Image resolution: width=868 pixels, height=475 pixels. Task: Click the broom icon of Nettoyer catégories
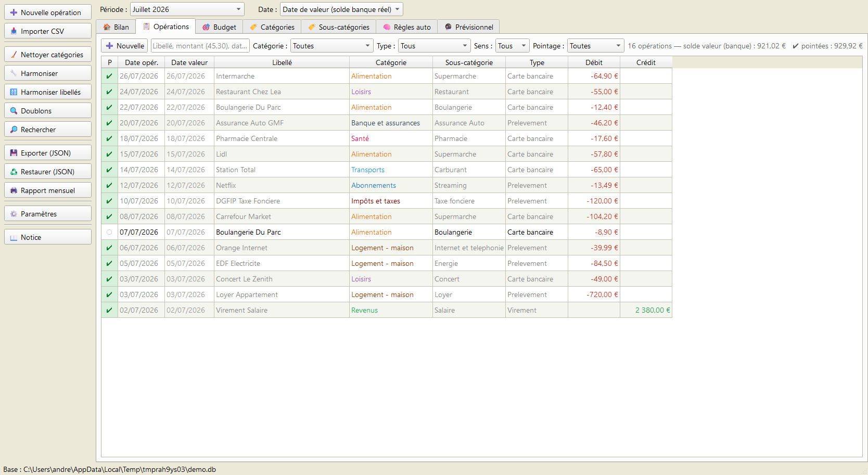tap(14, 55)
